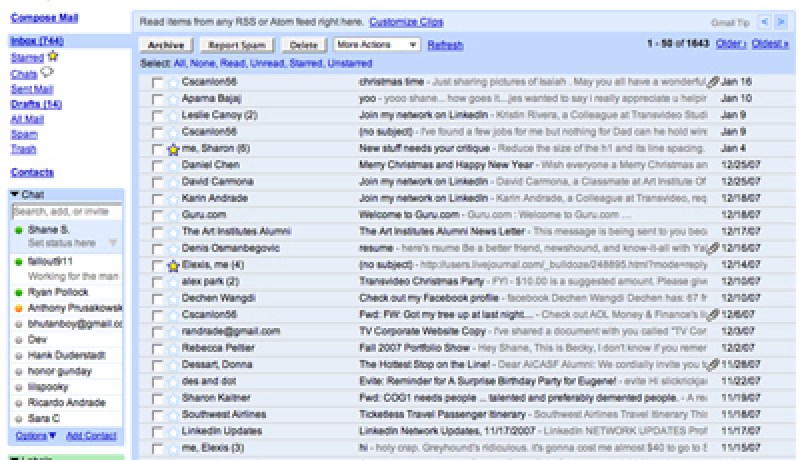Click the chat search input field
Viewport: 800px width, 460px height.
tap(66, 212)
